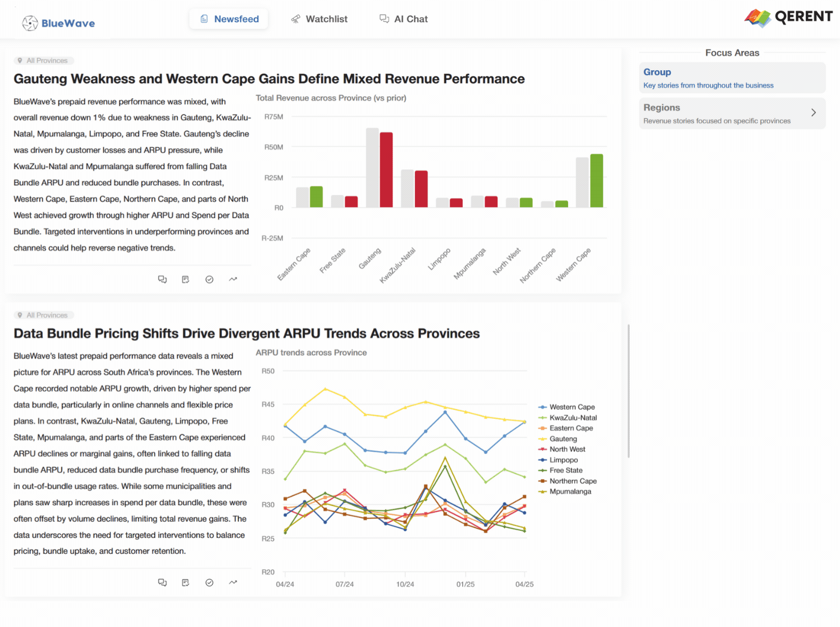840x627 pixels.
Task: Click trend arrow icon under Gauteng revenue story
Action: (x=233, y=279)
